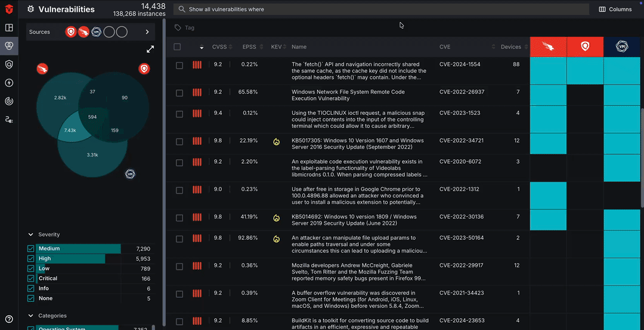Click the vulnerability search filter field
The width and height of the screenshot is (644, 330).
click(x=382, y=10)
